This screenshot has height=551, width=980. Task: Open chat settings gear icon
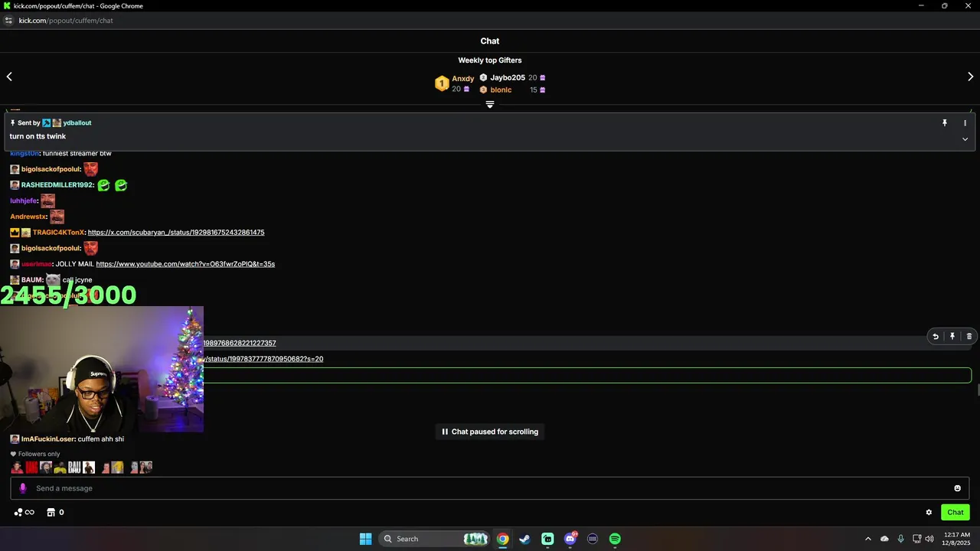click(929, 513)
